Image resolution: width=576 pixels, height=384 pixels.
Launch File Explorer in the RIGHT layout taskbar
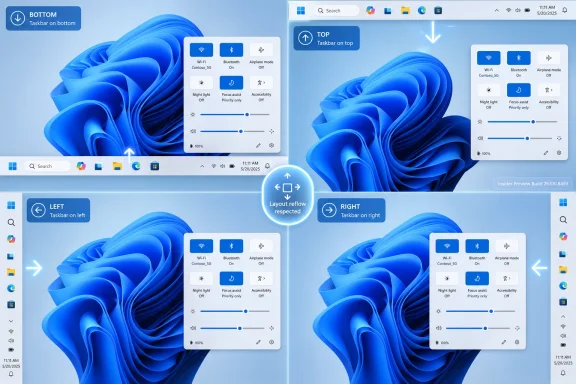click(563, 269)
